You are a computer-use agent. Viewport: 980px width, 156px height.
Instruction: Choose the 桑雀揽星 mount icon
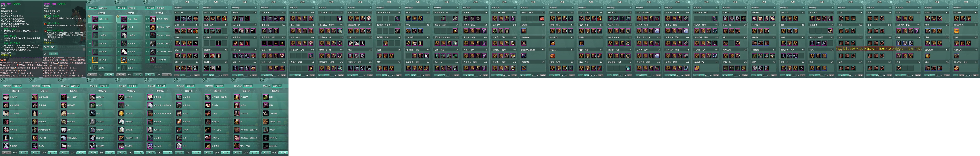pyautogui.click(x=150, y=97)
